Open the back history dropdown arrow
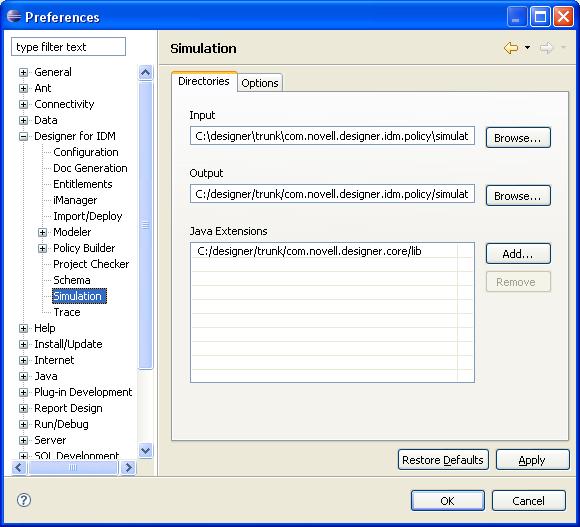Screen dimensions: 580x527 coord(527,48)
